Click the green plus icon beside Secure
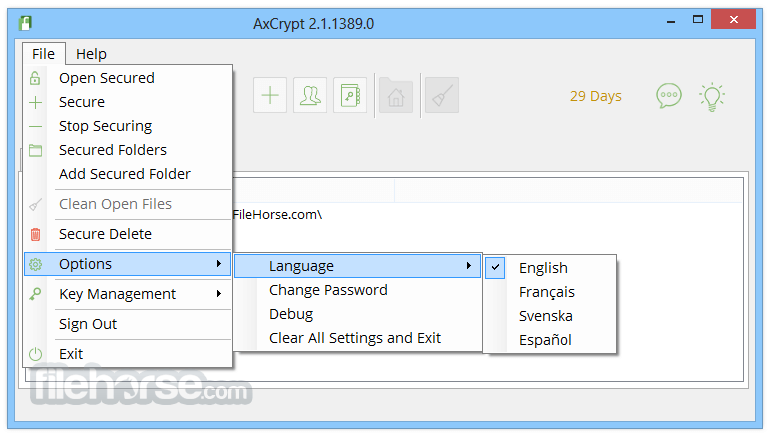769x435 pixels. (x=35, y=102)
